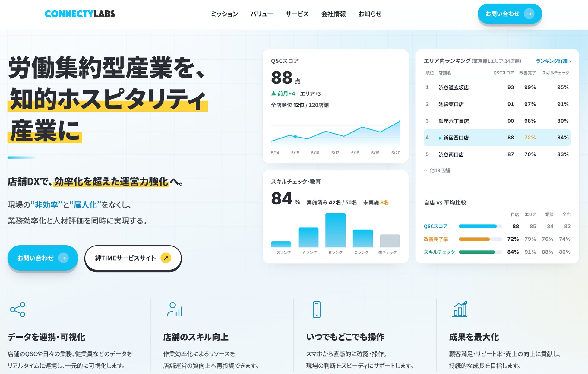Click the 順位 column header
The width and height of the screenshot is (588, 374).
429,73
